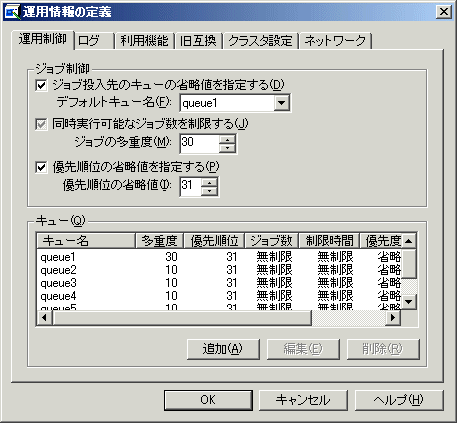Click the 削除(R) button
The width and height of the screenshot is (457, 423).
[383, 349]
